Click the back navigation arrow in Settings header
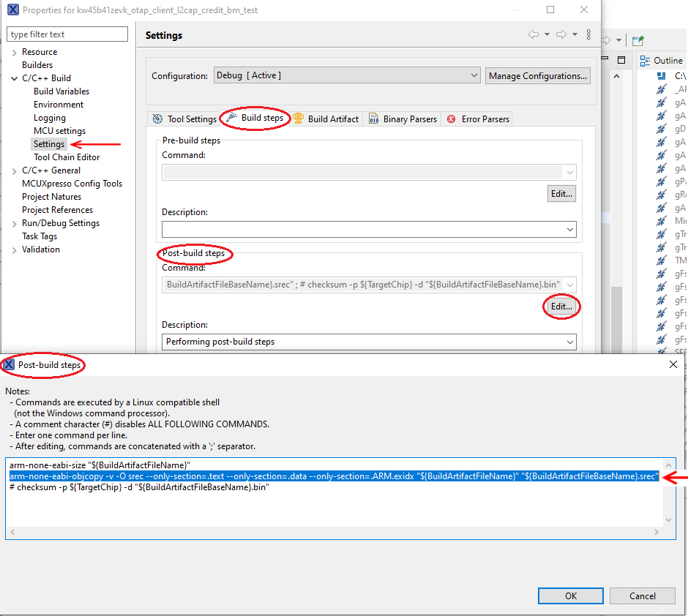Image resolution: width=688 pixels, height=616 pixels. (x=534, y=35)
